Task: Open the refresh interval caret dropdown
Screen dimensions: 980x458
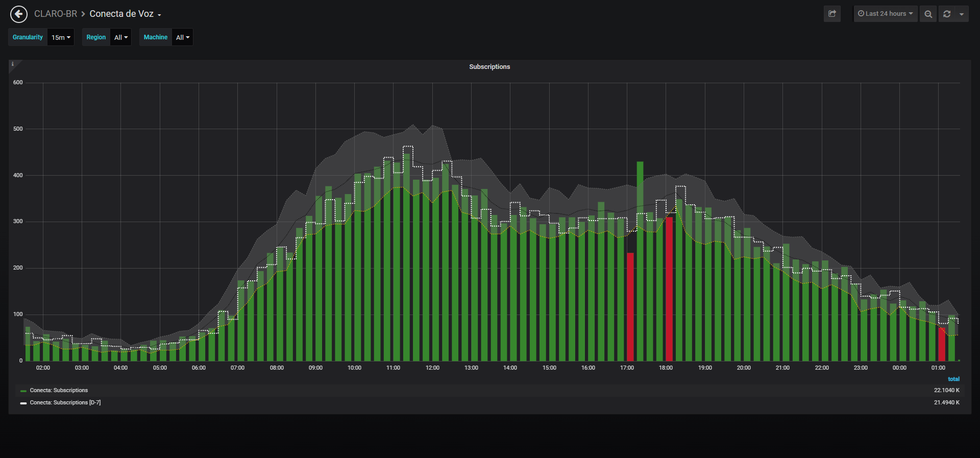Action: pyautogui.click(x=962, y=14)
